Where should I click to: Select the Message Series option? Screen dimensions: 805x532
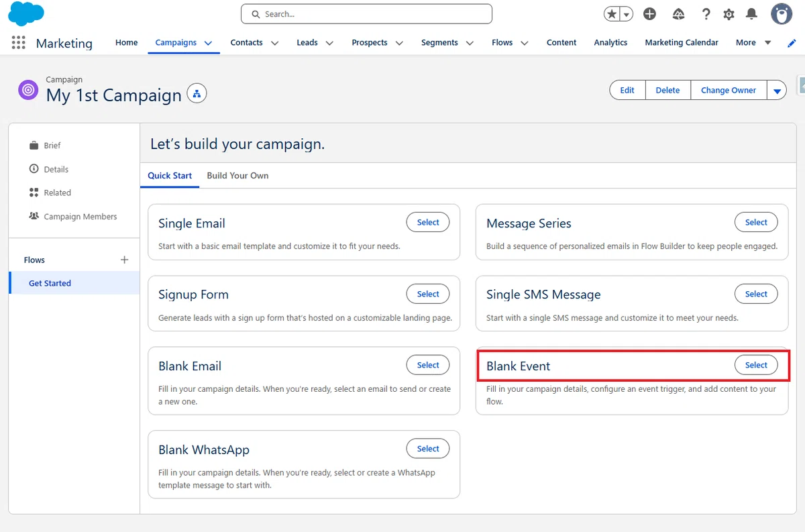coord(756,222)
